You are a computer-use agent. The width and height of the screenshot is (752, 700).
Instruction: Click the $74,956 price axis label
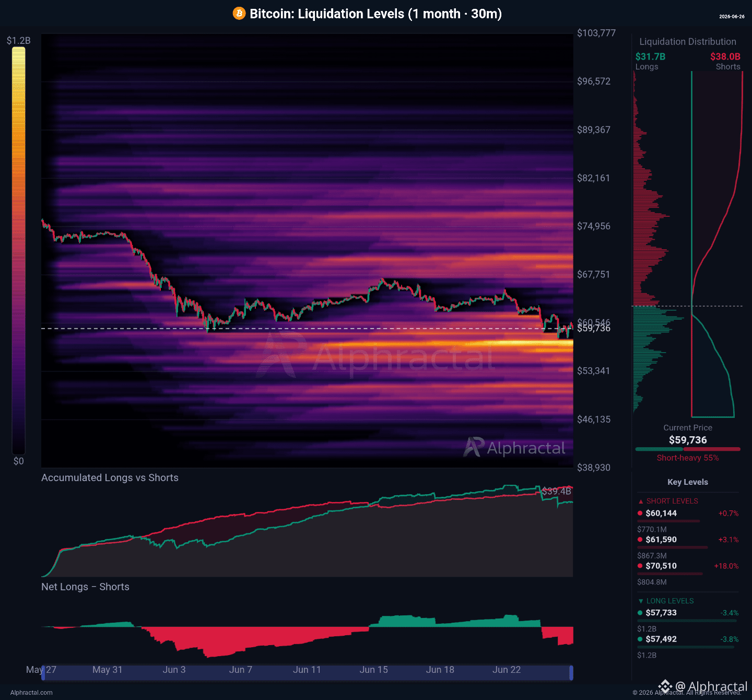594,226
